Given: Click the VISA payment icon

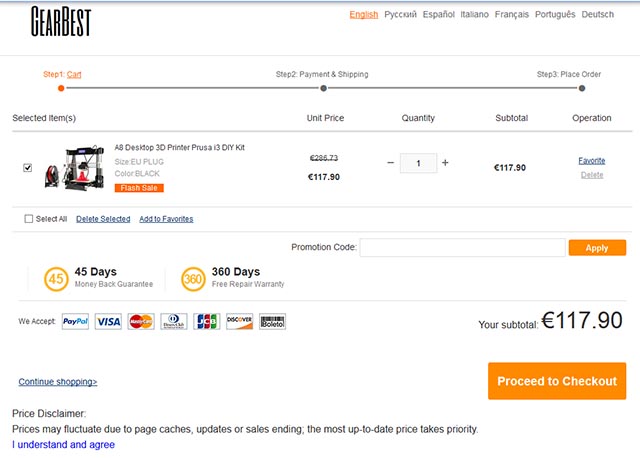Looking at the screenshot, I should (x=108, y=321).
